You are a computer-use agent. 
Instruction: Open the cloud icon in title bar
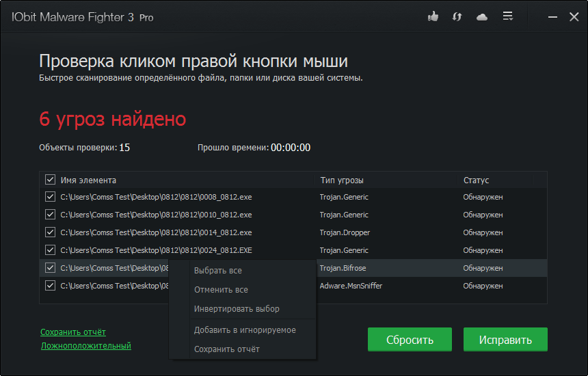(482, 17)
